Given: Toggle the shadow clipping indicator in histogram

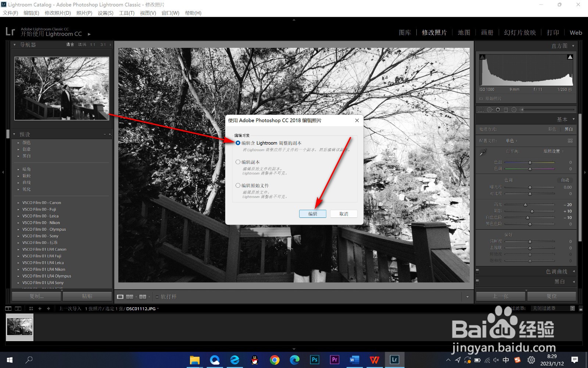Looking at the screenshot, I should (483, 57).
